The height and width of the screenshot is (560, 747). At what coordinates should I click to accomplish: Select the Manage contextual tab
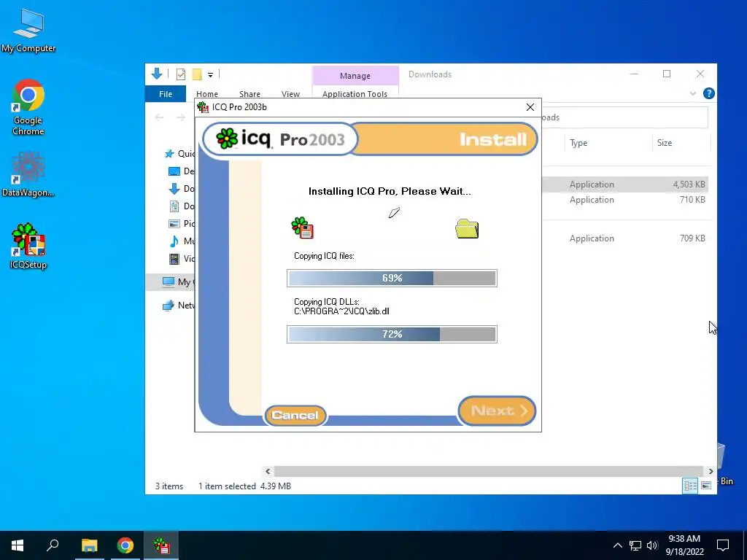click(355, 76)
